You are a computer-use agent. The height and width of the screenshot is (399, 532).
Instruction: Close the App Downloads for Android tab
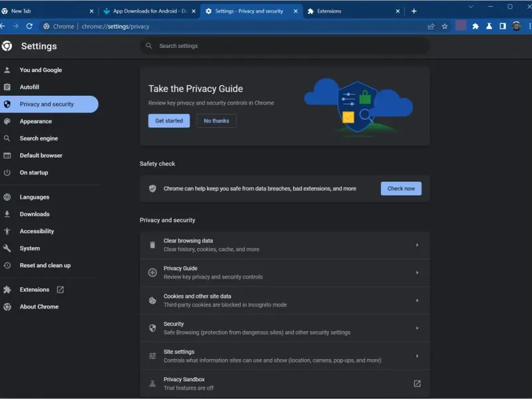(194, 11)
